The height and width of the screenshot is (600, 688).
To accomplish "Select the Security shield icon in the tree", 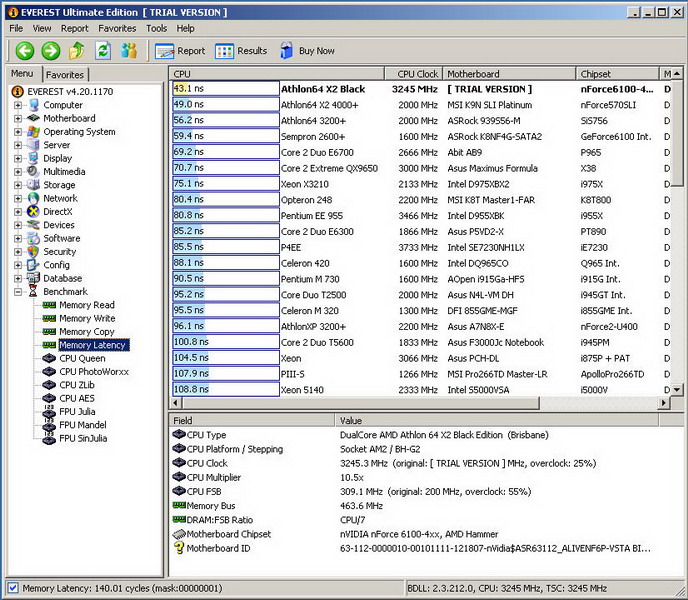I will (33, 251).
